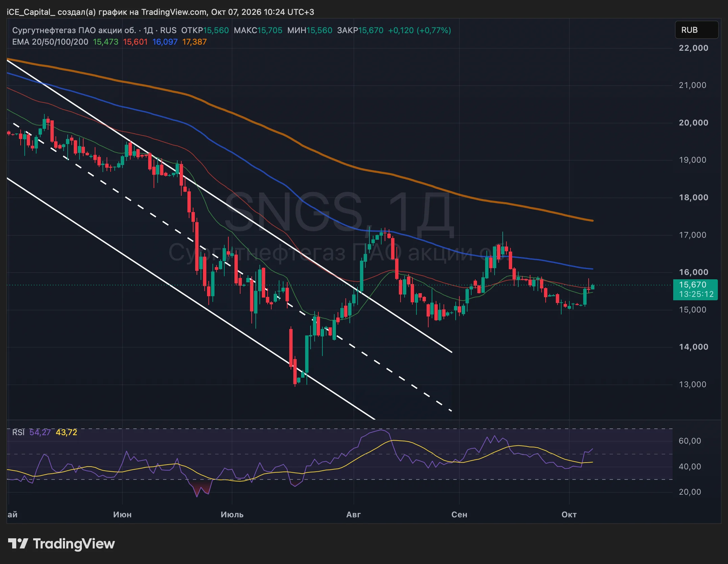This screenshot has height=564, width=728.
Task: Click the RSI indicator label
Action: pyautogui.click(x=18, y=432)
